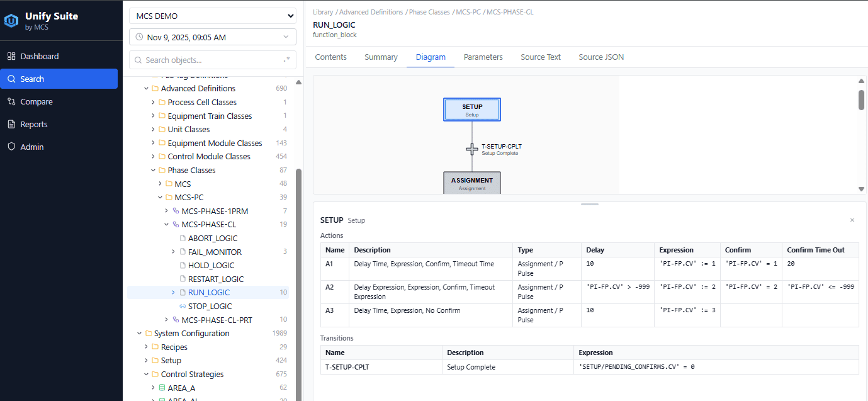Click the Recipes folder icon
Image resolution: width=868 pixels, height=401 pixels.
[x=155, y=347]
